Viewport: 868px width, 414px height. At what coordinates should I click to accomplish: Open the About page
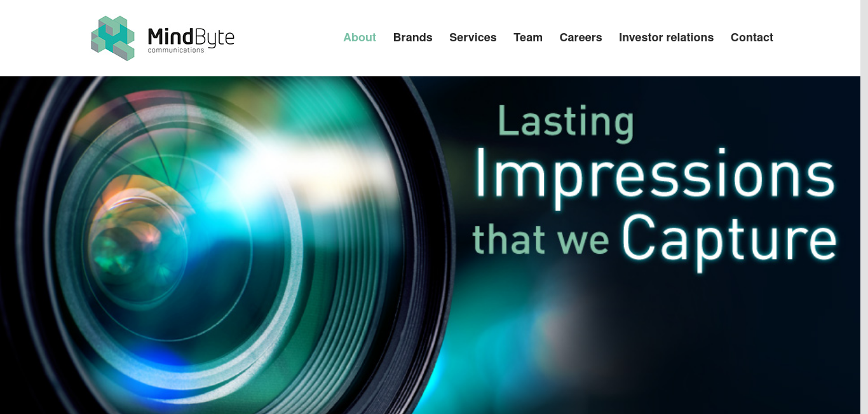click(x=360, y=38)
